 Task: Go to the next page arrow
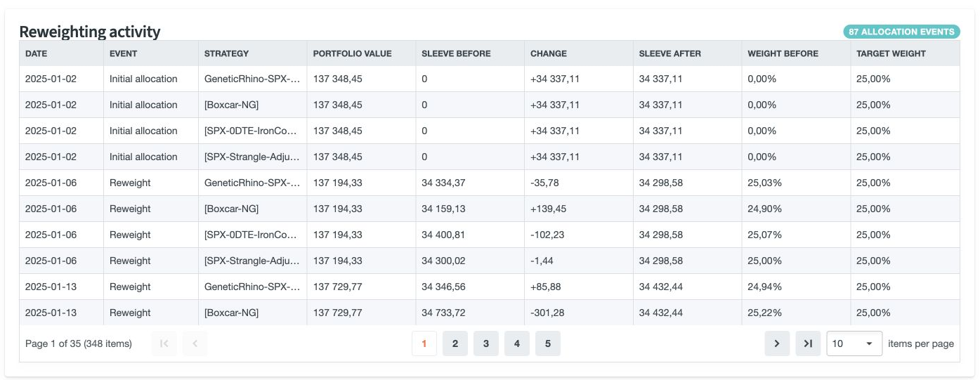tap(777, 343)
